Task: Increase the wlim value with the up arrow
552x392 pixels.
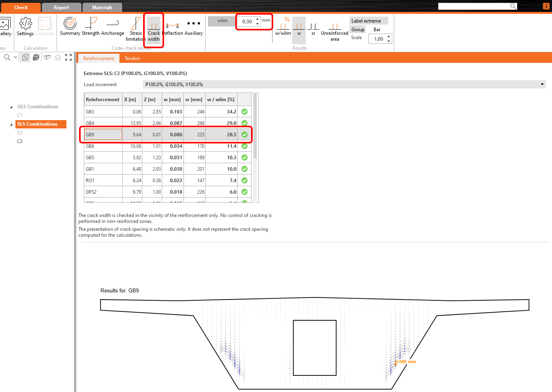Action: click(257, 19)
